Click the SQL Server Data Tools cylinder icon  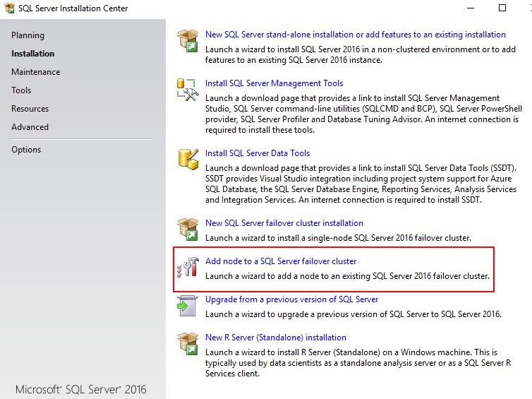(188, 160)
